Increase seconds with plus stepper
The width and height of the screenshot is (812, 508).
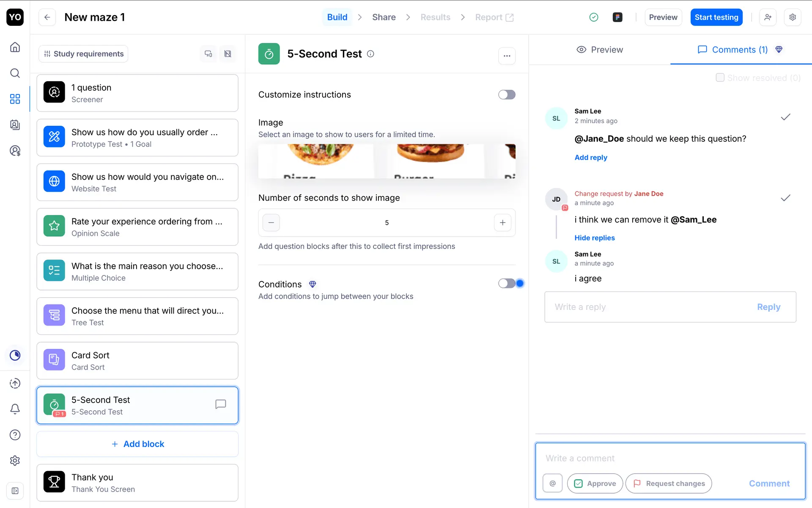[502, 223]
